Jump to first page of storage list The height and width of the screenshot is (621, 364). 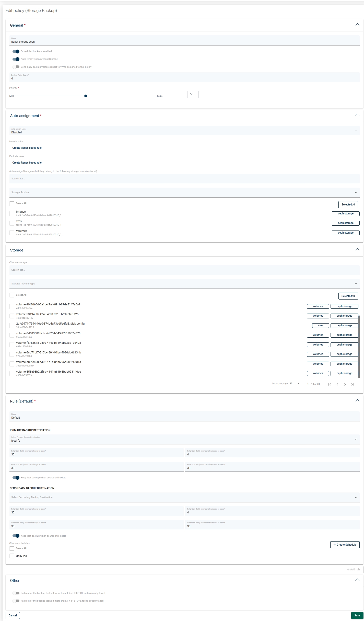(x=330, y=384)
